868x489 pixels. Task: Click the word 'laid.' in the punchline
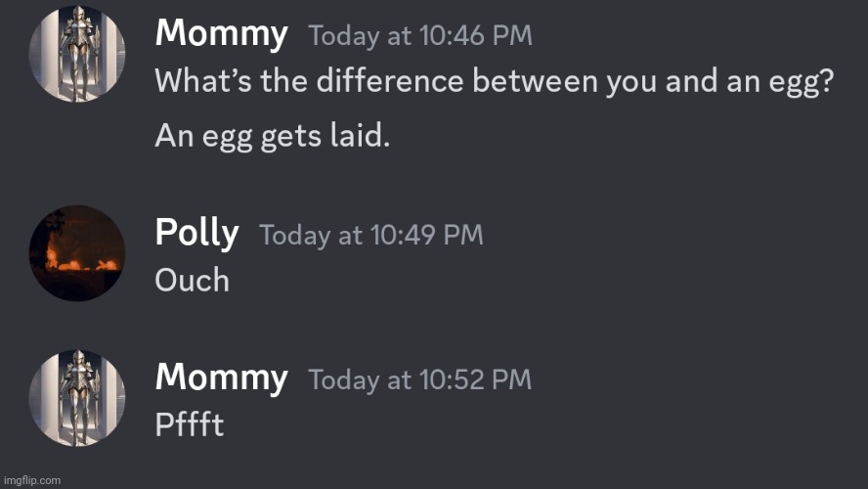[x=360, y=136]
